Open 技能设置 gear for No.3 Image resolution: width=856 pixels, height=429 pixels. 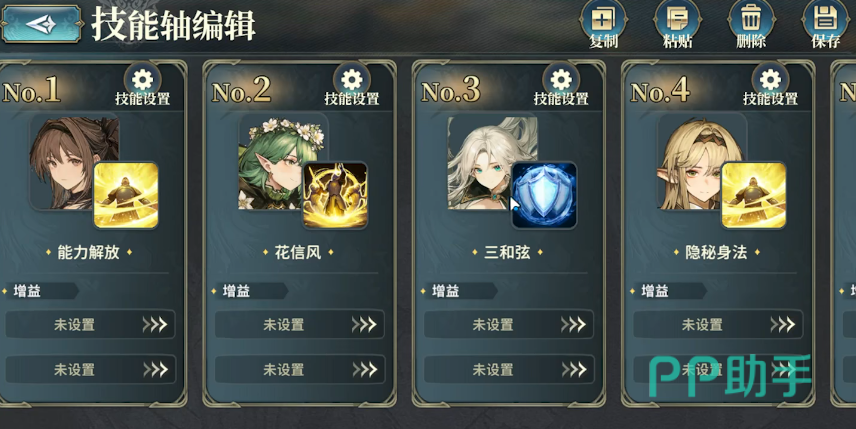pos(561,85)
